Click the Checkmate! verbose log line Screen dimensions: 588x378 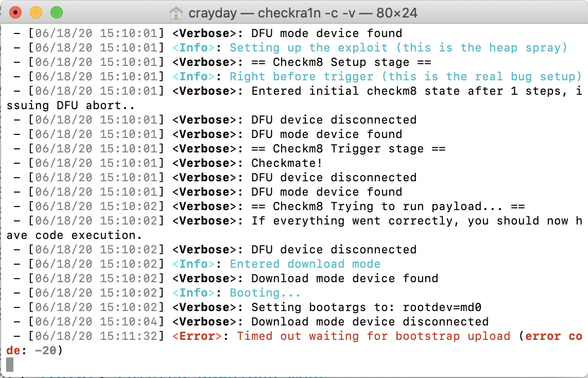[285, 163]
